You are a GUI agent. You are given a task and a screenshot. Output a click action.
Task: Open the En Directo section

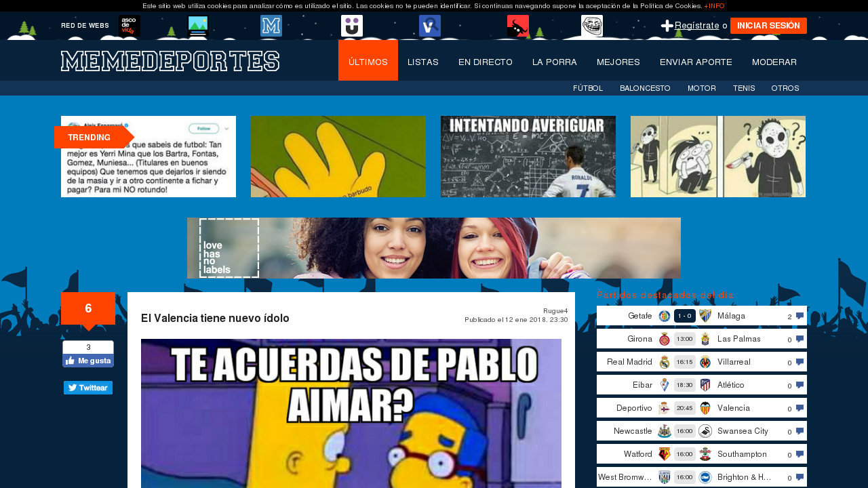click(486, 62)
